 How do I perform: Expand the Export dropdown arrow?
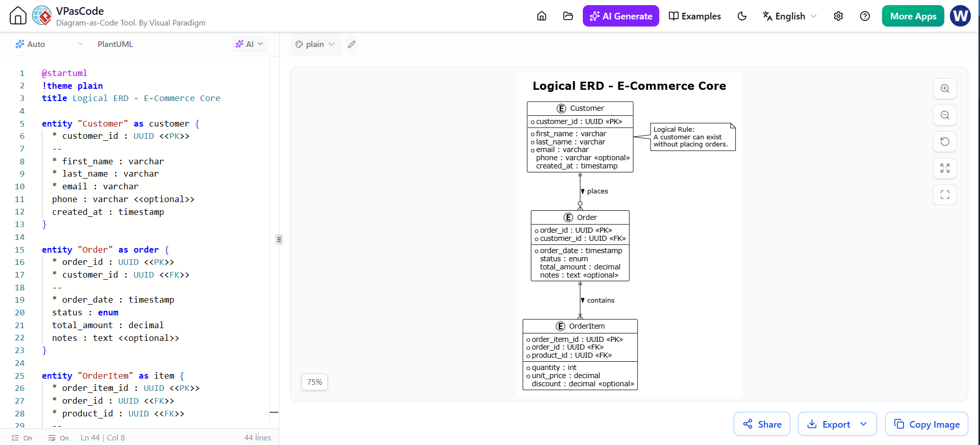point(864,424)
